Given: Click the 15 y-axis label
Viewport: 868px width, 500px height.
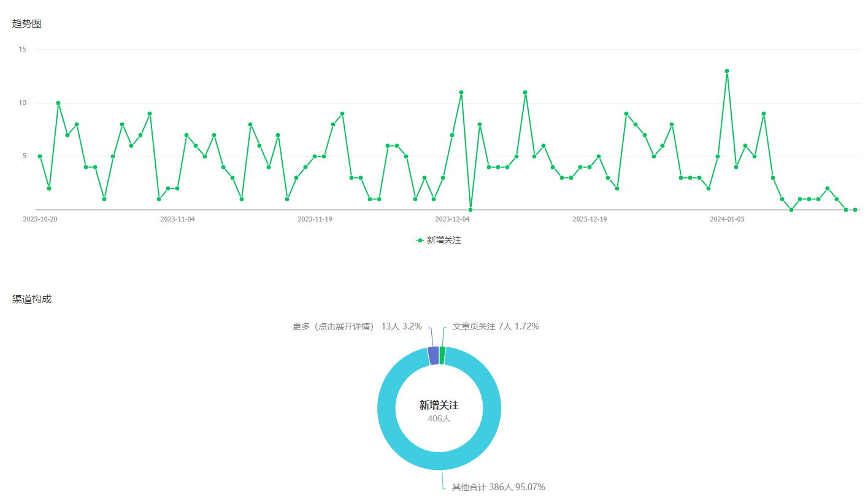Looking at the screenshot, I should 22,49.
